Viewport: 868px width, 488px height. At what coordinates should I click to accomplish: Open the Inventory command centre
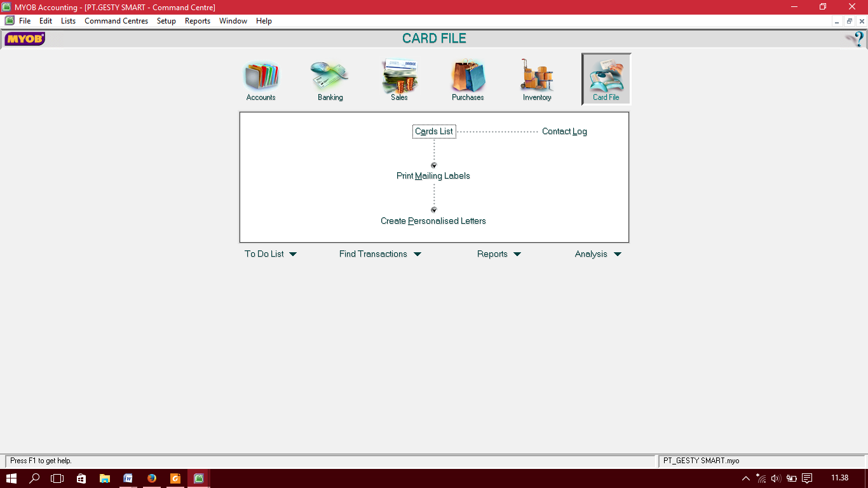point(537,81)
